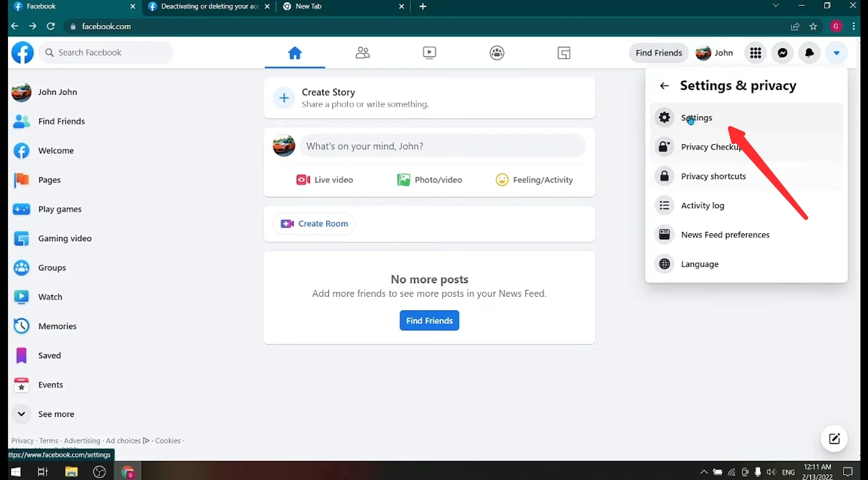Open the Facebook logo home link
The width and height of the screenshot is (868, 480).
click(x=22, y=52)
